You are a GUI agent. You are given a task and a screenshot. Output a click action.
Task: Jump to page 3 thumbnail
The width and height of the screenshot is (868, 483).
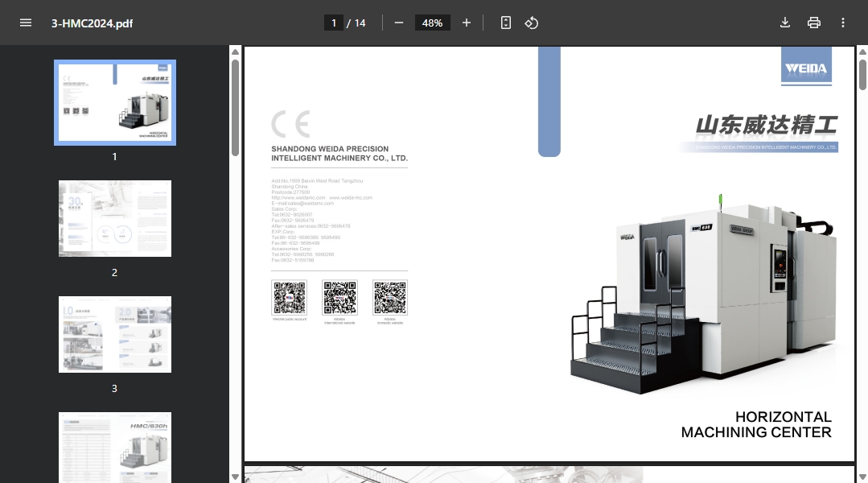pyautogui.click(x=115, y=334)
